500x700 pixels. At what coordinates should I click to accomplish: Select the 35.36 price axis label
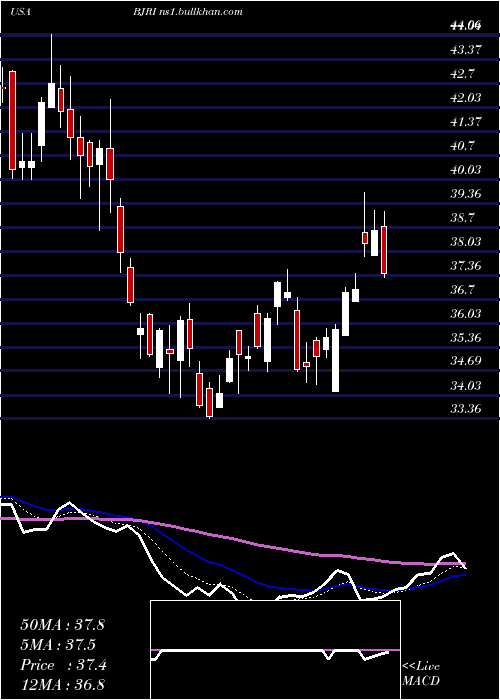(466, 338)
